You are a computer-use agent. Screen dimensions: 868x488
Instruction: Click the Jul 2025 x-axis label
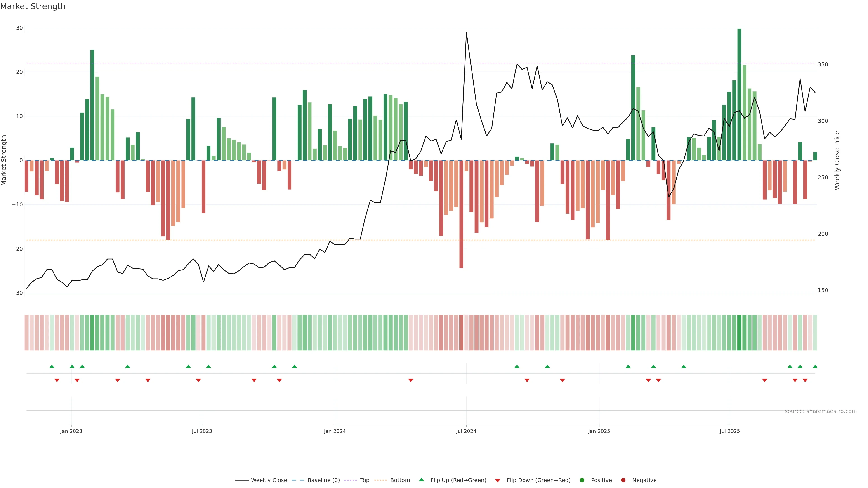(x=729, y=431)
